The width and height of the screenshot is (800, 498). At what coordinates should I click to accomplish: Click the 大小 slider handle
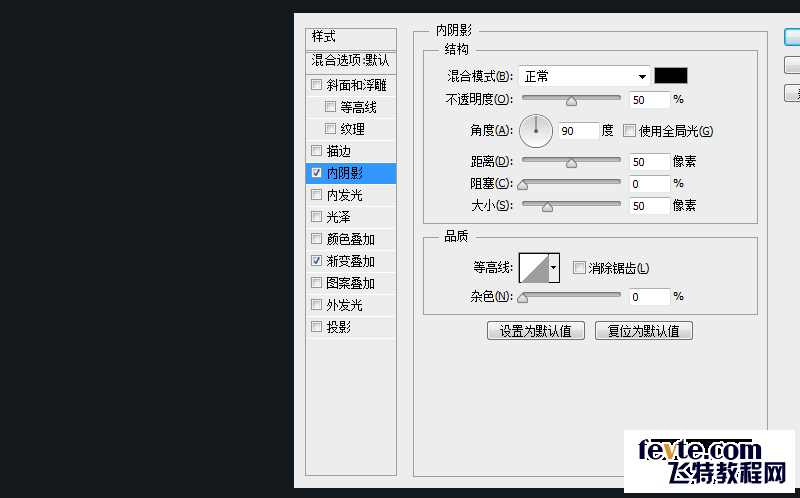tap(547, 207)
